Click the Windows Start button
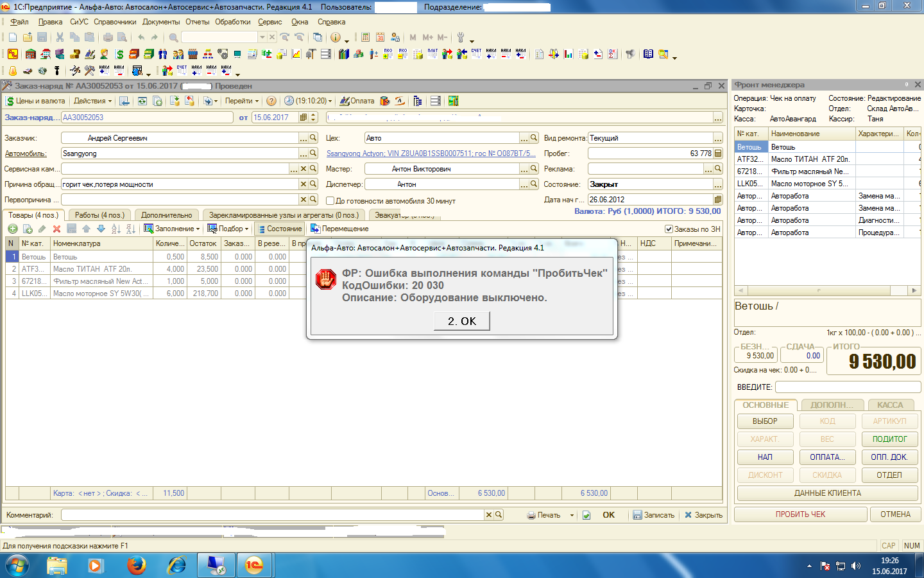 coord(17,565)
